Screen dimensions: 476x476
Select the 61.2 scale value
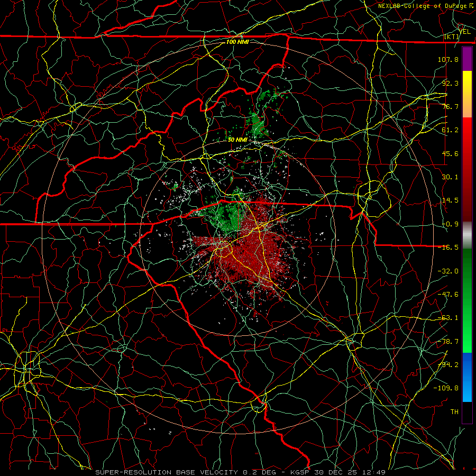tap(450, 130)
